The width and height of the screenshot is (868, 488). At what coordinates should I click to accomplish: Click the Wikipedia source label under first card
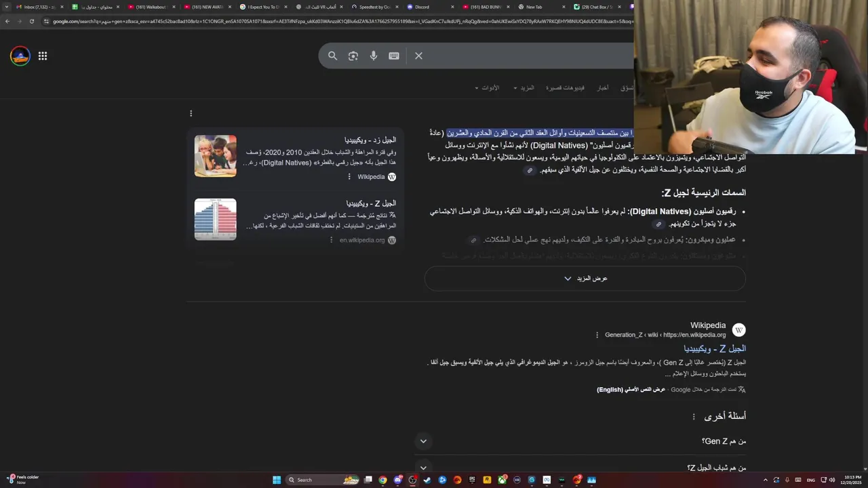[x=371, y=177]
